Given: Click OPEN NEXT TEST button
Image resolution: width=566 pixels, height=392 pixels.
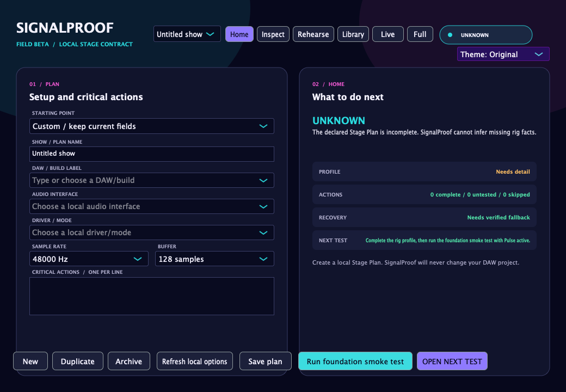Looking at the screenshot, I should tap(452, 362).
